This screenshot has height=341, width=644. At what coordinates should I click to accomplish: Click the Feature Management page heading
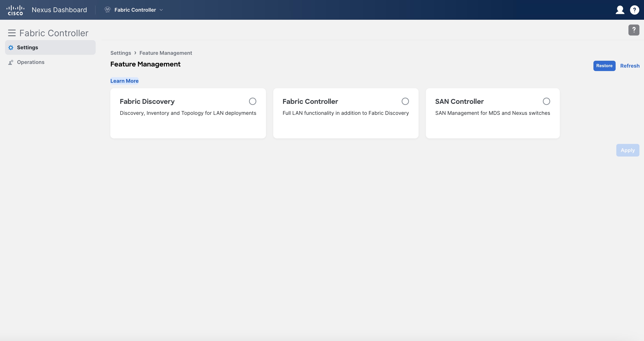(145, 64)
